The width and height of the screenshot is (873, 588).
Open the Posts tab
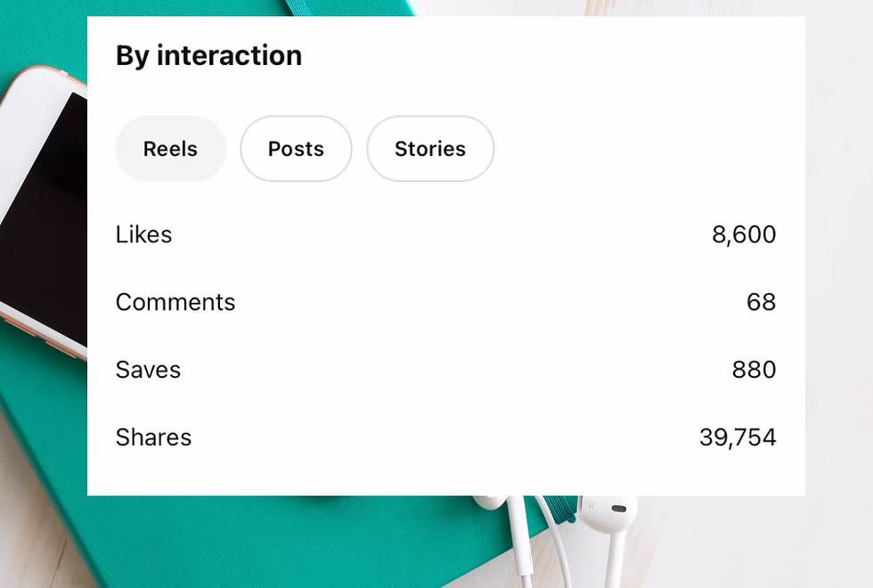(x=296, y=149)
